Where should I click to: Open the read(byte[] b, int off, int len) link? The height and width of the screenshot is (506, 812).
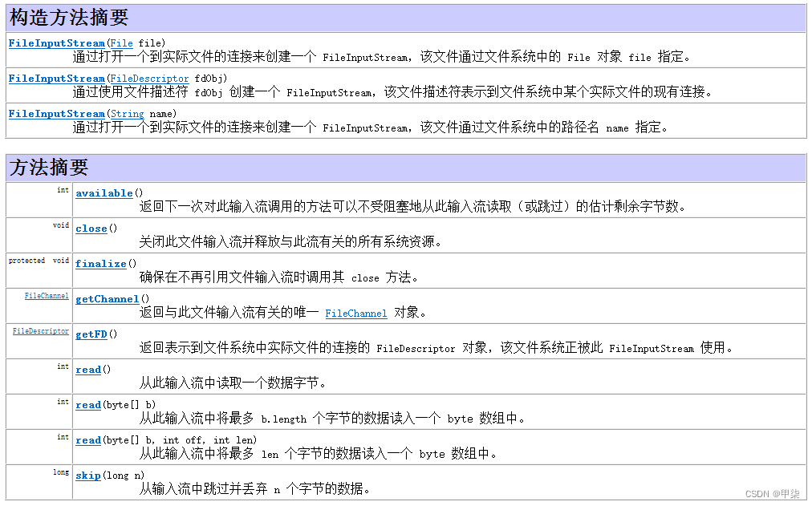tap(88, 439)
